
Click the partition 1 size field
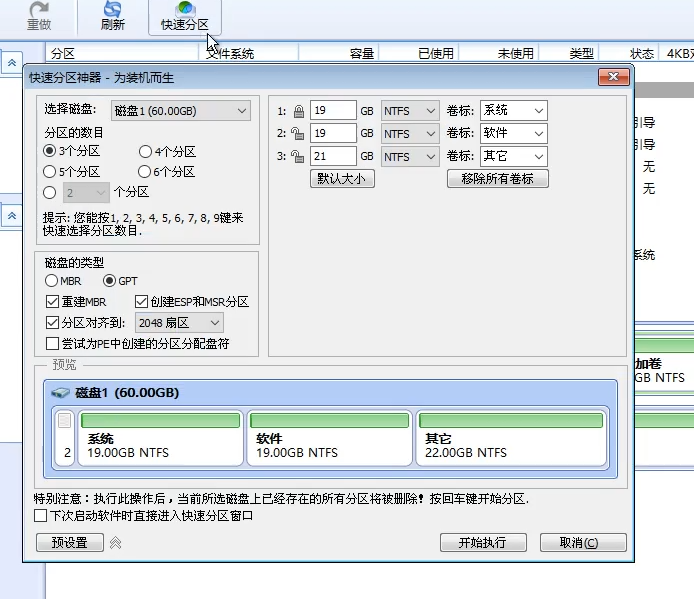[x=333, y=110]
